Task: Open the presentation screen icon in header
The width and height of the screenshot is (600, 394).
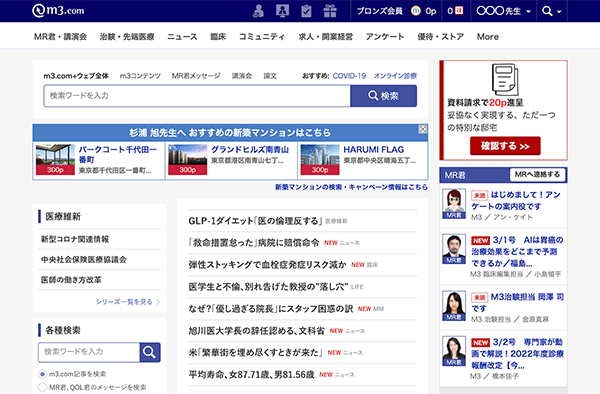Action: [x=282, y=11]
